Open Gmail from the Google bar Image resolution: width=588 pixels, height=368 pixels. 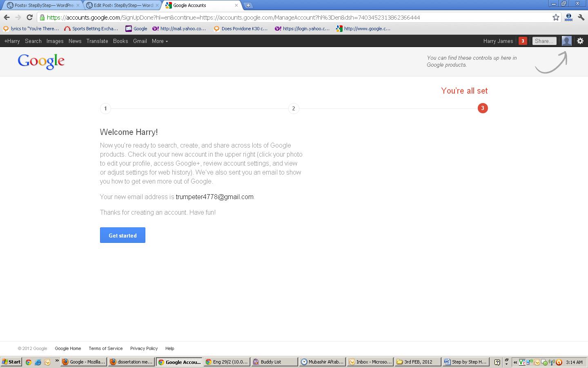[x=140, y=41]
